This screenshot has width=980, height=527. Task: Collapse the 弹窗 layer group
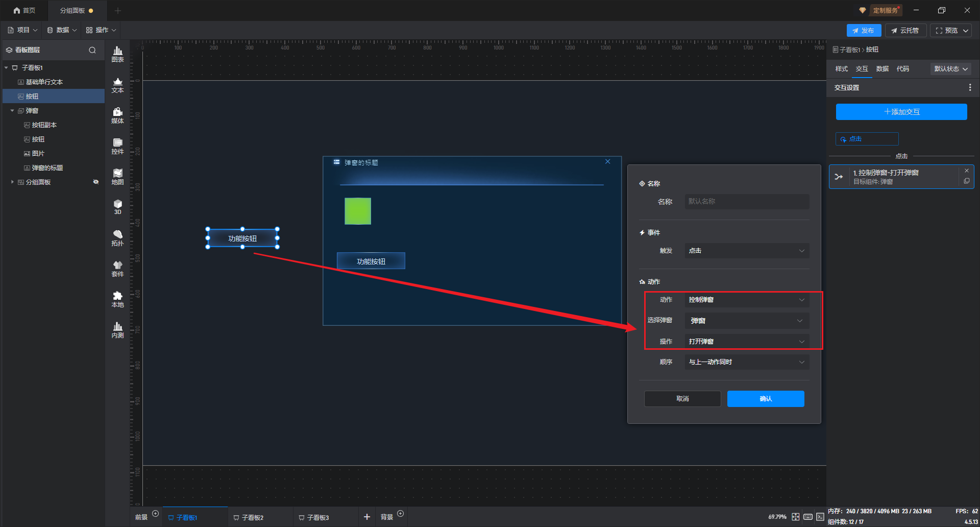[12, 111]
